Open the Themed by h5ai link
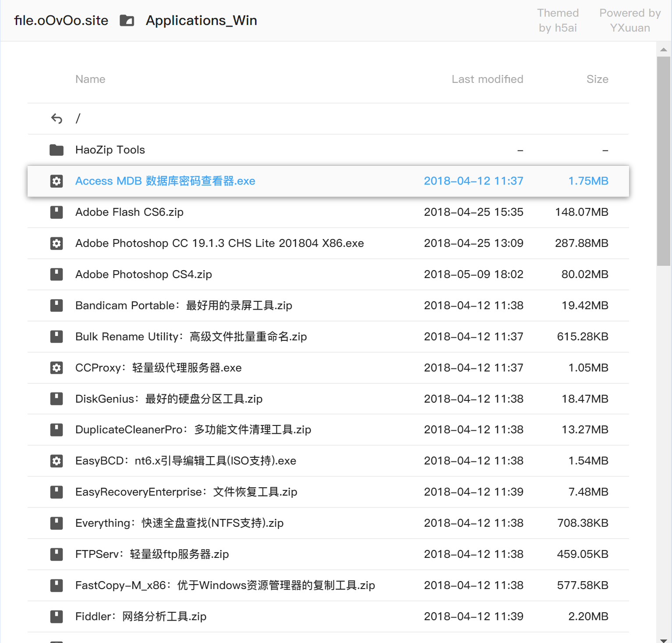Screen dimensions: 672x643 click(x=558, y=21)
